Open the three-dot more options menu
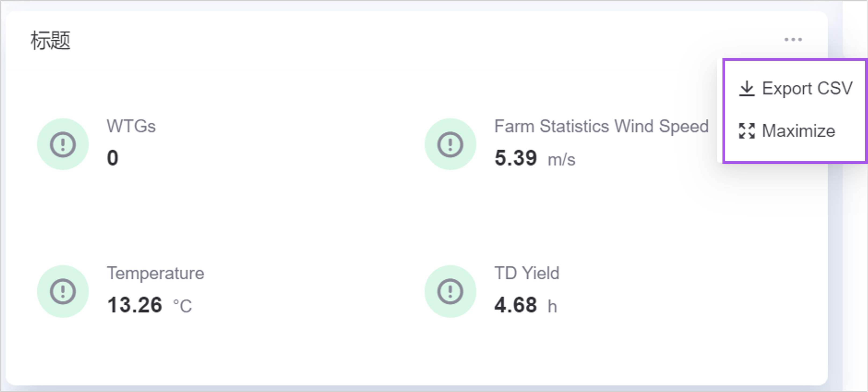 pos(793,40)
